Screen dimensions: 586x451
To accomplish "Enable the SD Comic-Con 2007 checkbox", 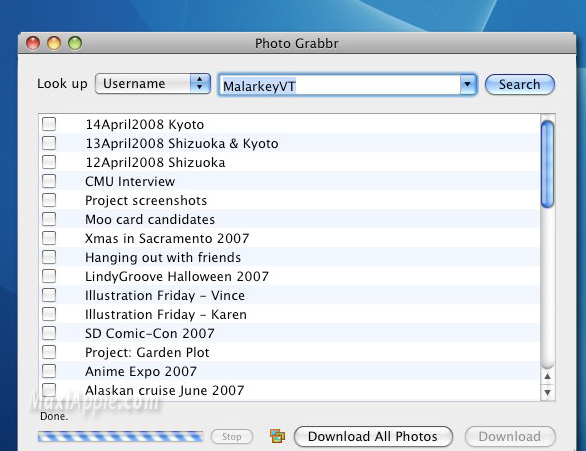I will pos(49,333).
